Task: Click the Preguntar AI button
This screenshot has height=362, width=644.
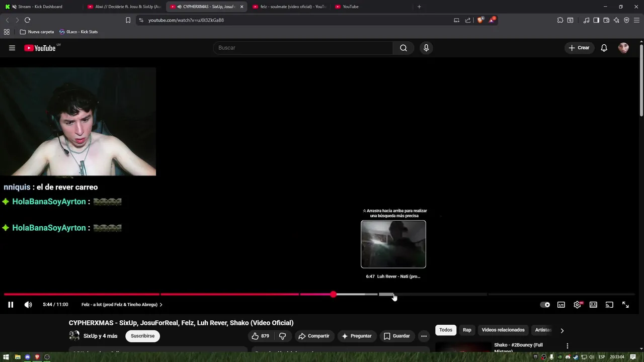Action: pos(356,336)
